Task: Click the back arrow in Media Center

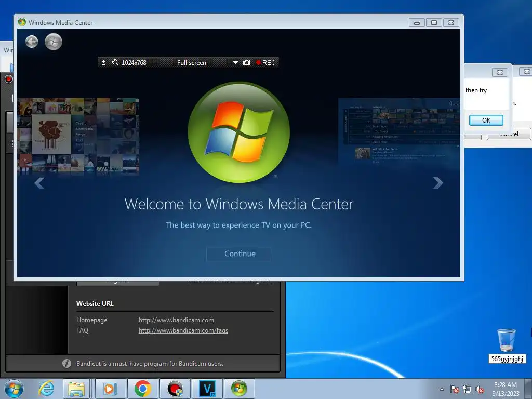Action: (32, 42)
